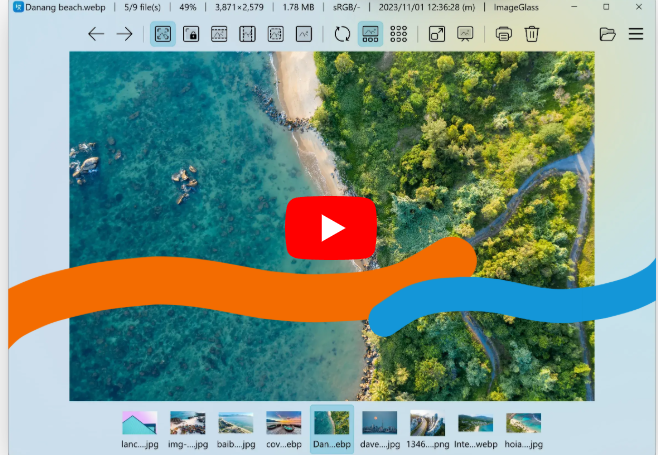Select the Scale to Fill zoom icon
Screen dimensions: 658x455
303,34
